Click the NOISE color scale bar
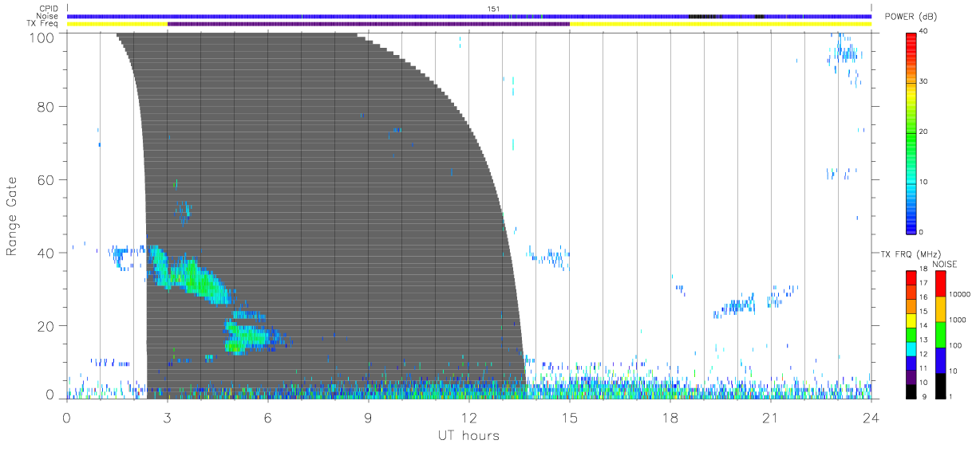This screenshot has width=980, height=452. [x=940, y=334]
